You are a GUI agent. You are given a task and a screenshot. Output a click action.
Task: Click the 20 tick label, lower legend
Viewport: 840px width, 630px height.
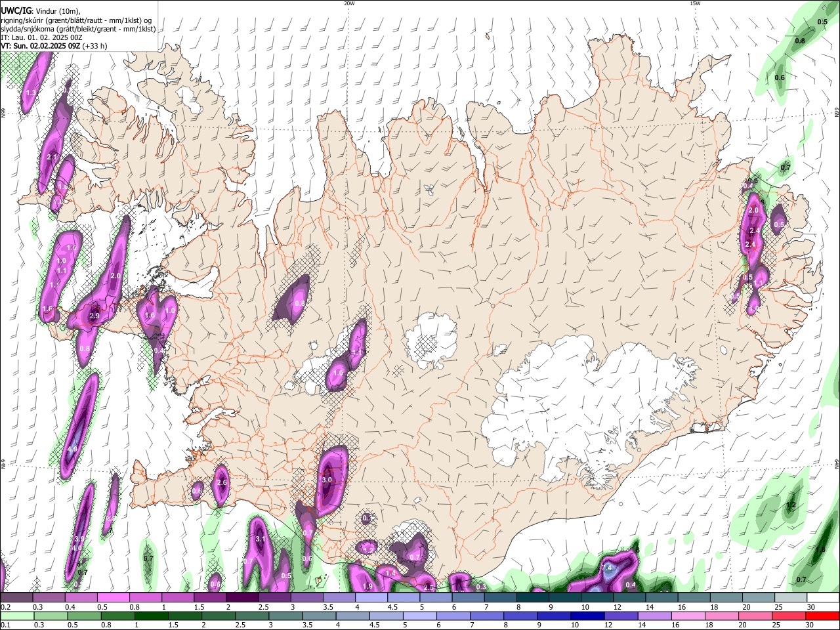[x=743, y=625]
